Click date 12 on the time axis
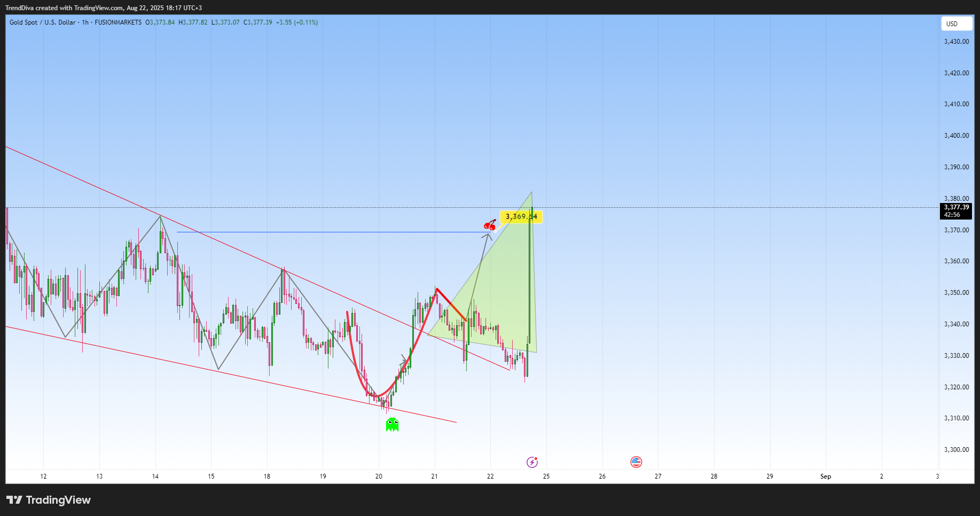This screenshot has width=980, height=516. tap(43, 476)
